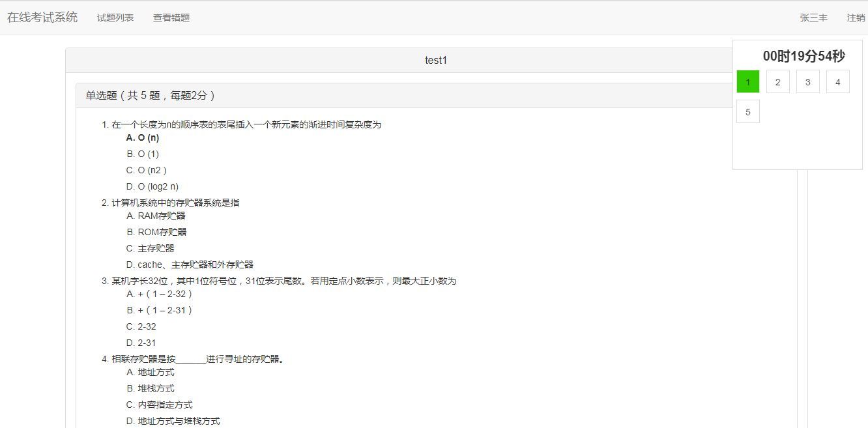
Task: Go to the 查看错题 page
Action: click(171, 18)
